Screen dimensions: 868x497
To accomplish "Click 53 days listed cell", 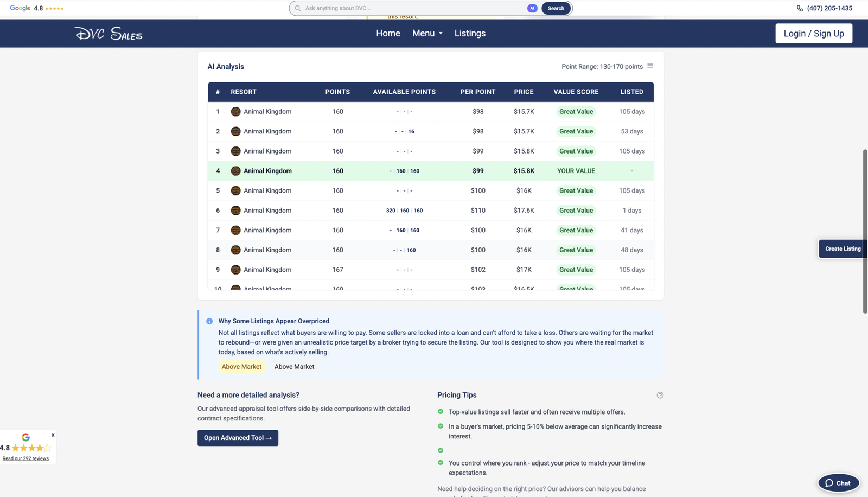I will pyautogui.click(x=632, y=131).
